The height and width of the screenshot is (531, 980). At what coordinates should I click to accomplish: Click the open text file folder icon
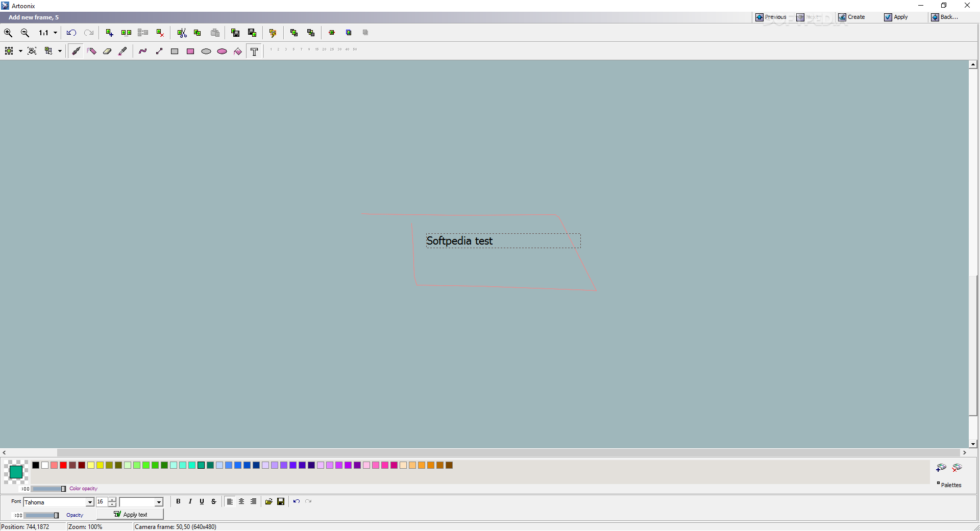268,501
